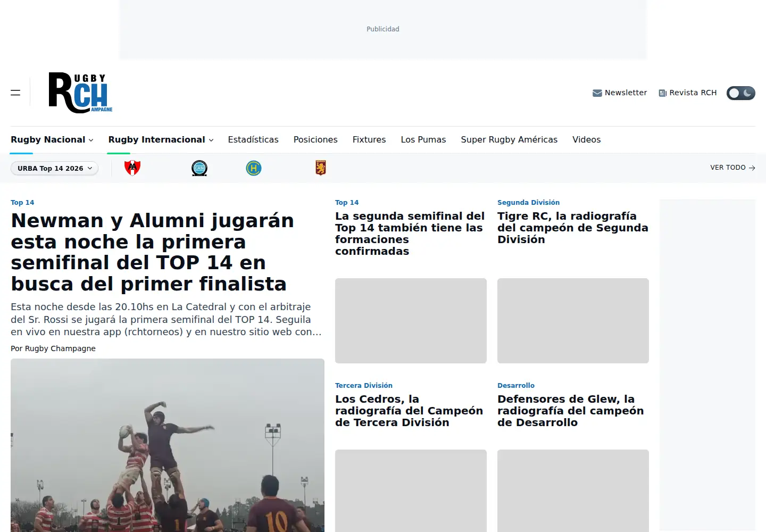Open the hamburger menu icon
766x532 pixels.
[15, 93]
